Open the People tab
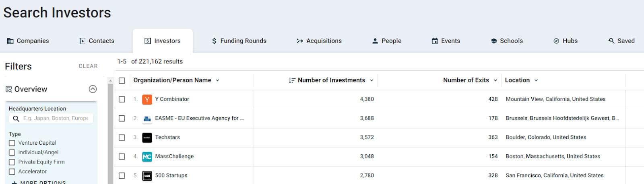The image size is (644, 184). click(x=387, y=41)
